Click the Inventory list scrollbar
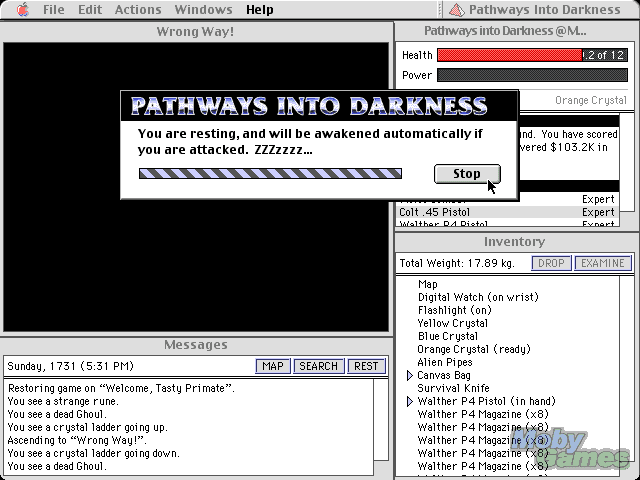The image size is (640, 480). [x=627, y=371]
